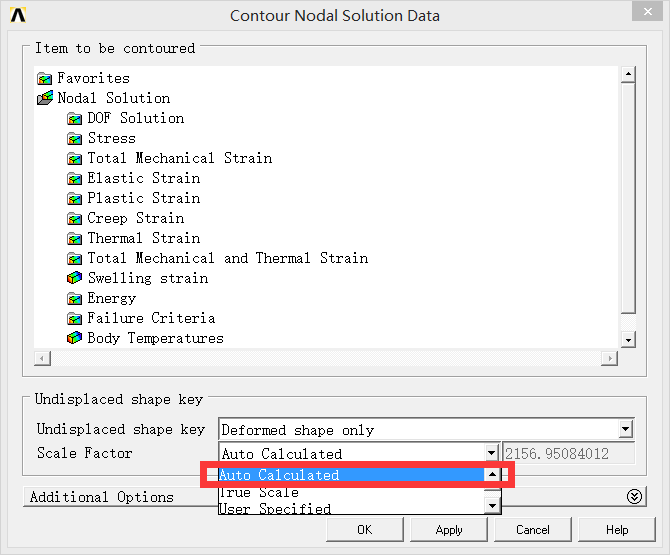Pick Swelling strain item
Viewport: 670px width, 555px height.
pyautogui.click(x=148, y=278)
